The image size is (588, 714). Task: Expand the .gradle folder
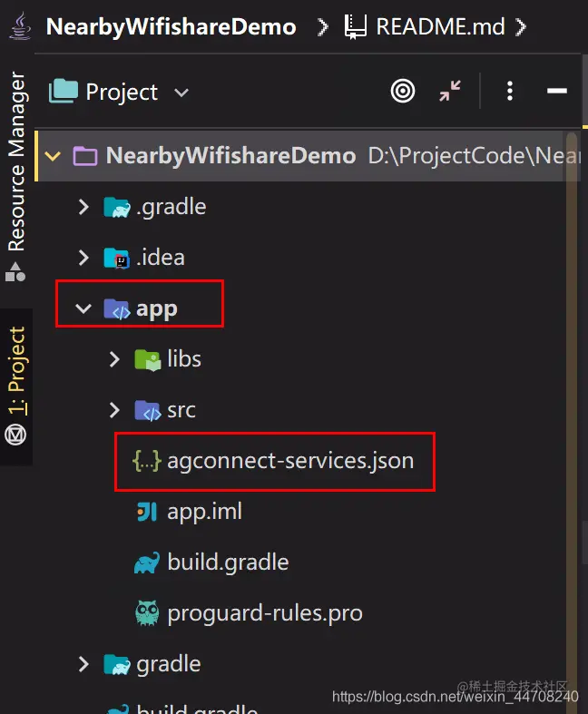tap(83, 207)
